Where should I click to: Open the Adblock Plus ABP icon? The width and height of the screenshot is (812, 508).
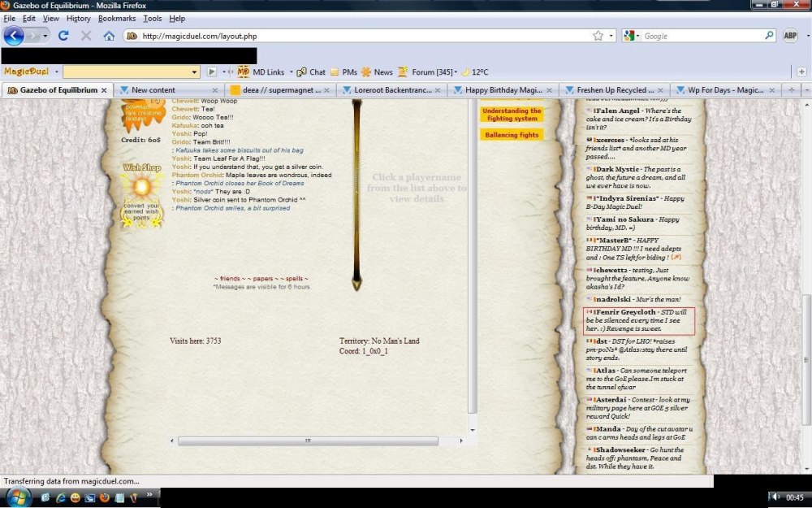(x=790, y=36)
